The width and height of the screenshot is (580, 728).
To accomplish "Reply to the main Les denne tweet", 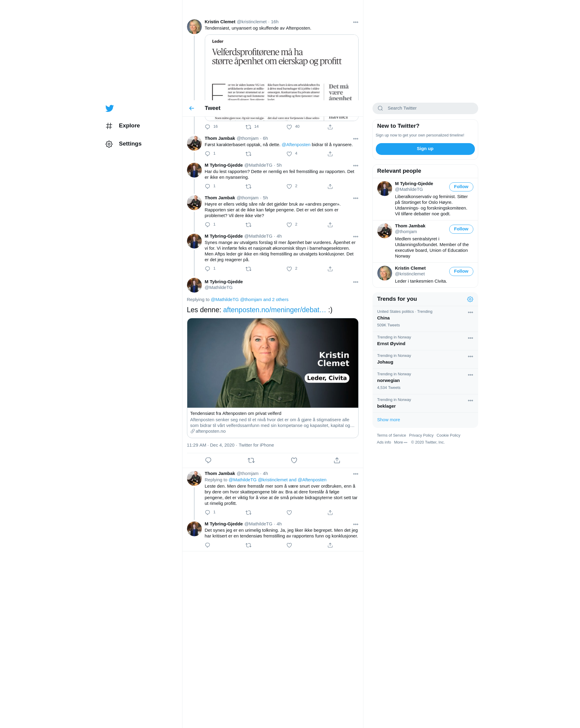I will 208,460.
